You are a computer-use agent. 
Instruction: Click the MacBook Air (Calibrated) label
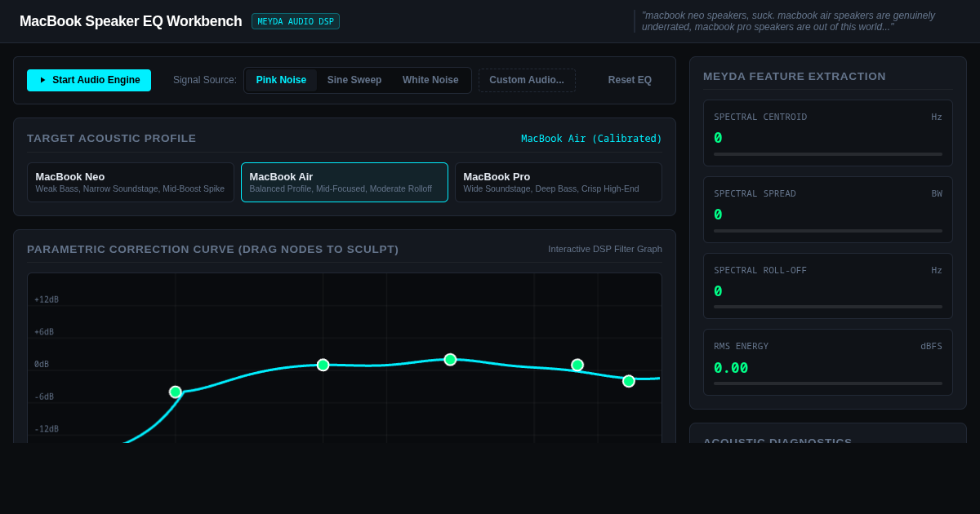click(591, 139)
